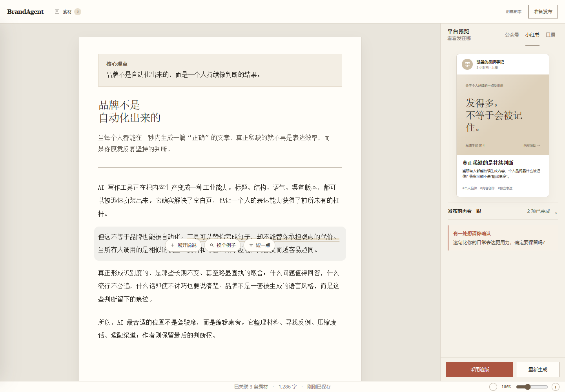Click the zoom out minus button
The image size is (565, 392).
493,387
